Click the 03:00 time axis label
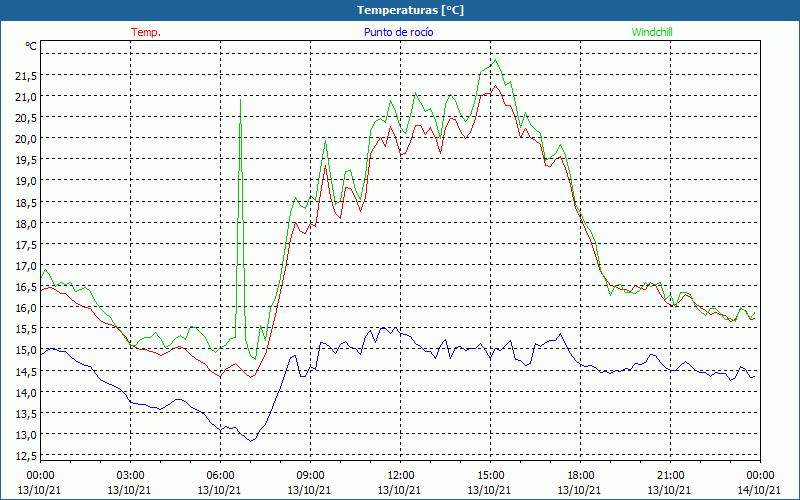Viewport: 800px width, 500px height. pyautogui.click(x=130, y=476)
